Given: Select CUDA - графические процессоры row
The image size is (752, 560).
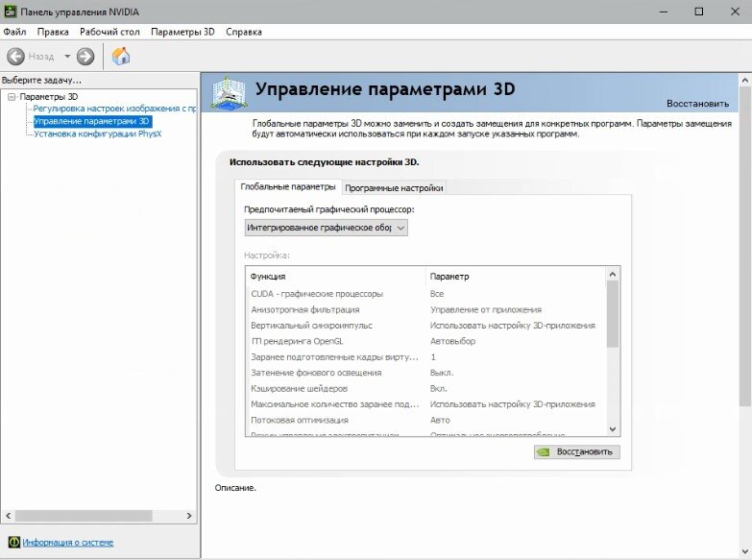Looking at the screenshot, I should [x=425, y=294].
